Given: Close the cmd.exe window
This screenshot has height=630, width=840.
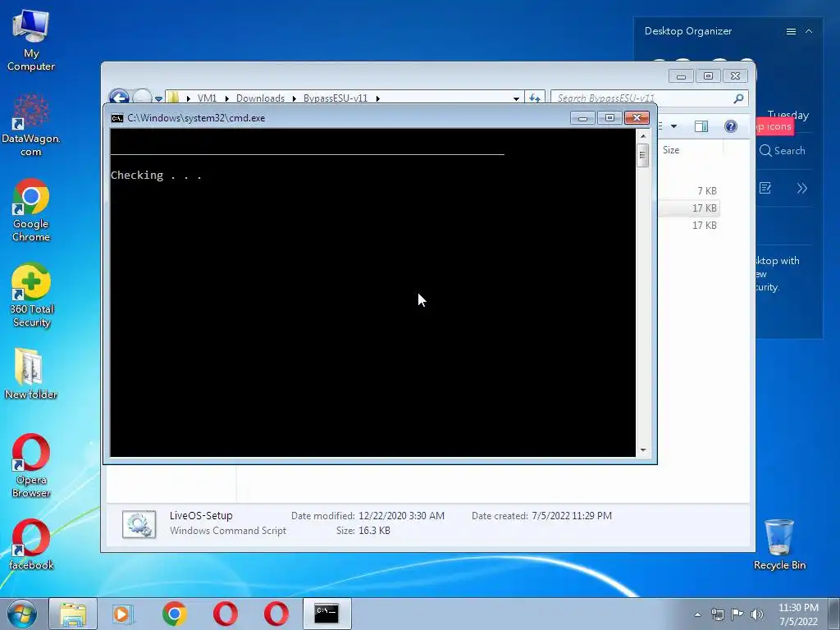Looking at the screenshot, I should pyautogui.click(x=637, y=118).
